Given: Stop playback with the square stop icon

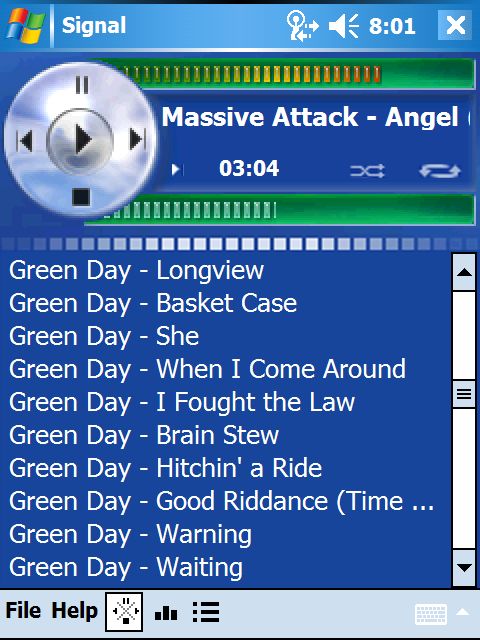Looking at the screenshot, I should 81,197.
